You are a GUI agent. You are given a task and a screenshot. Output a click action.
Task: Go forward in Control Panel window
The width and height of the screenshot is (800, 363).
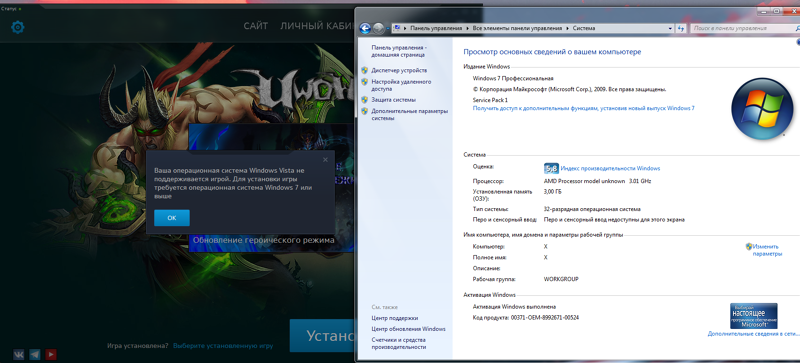point(378,29)
